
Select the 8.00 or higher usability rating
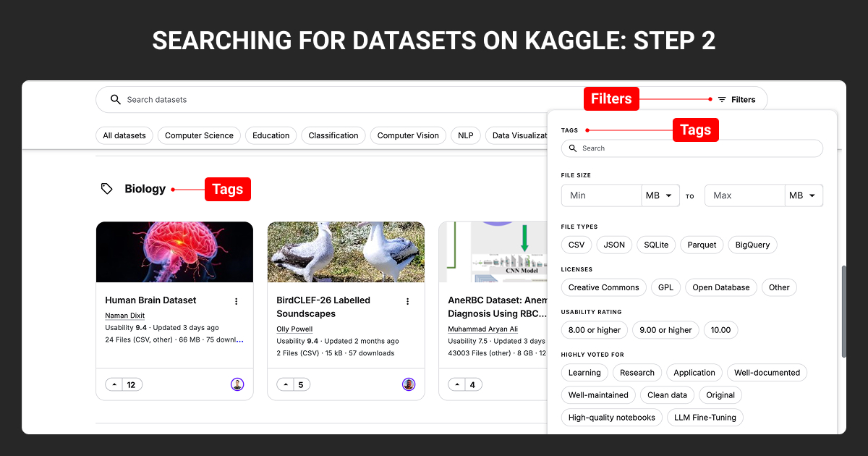coord(595,330)
